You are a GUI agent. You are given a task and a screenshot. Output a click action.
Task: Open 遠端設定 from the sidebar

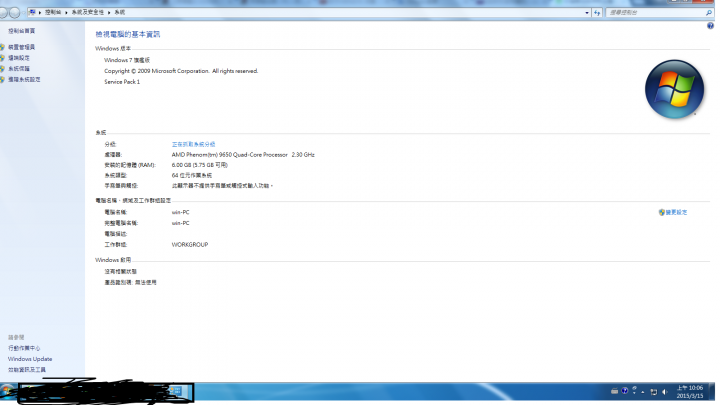pos(19,58)
